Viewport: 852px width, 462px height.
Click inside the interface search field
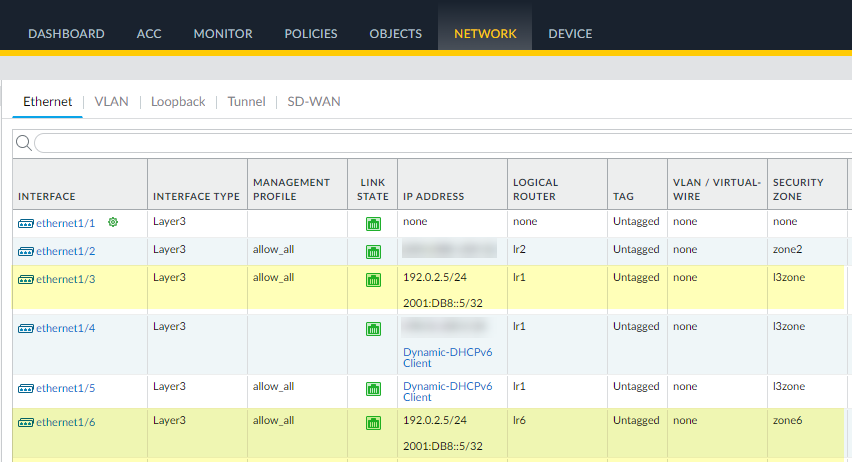(x=440, y=143)
